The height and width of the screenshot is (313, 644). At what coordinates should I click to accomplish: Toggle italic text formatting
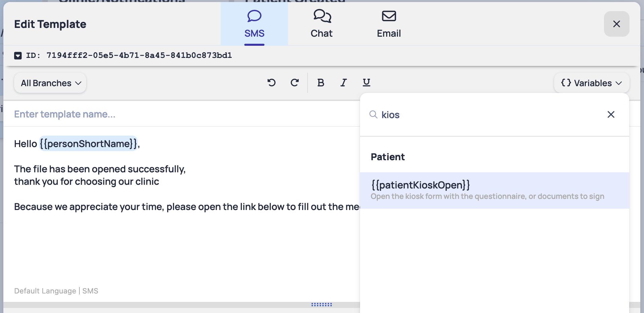(x=344, y=82)
